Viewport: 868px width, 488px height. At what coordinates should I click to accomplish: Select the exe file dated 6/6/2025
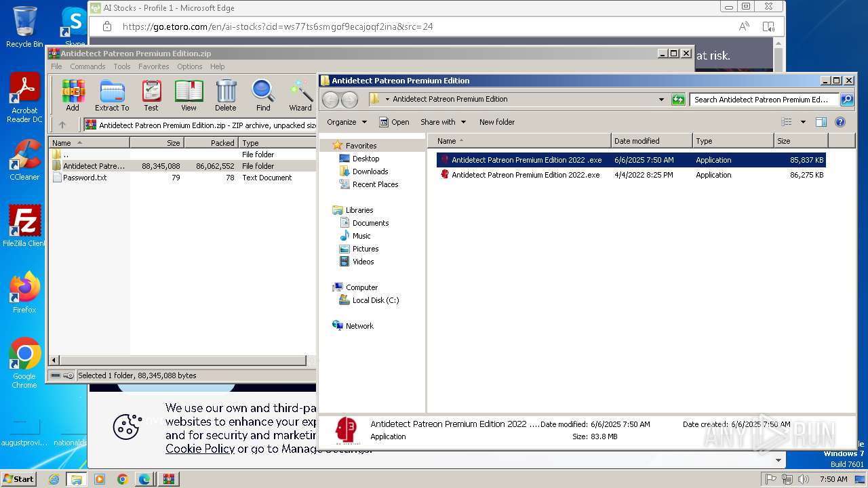pos(631,160)
